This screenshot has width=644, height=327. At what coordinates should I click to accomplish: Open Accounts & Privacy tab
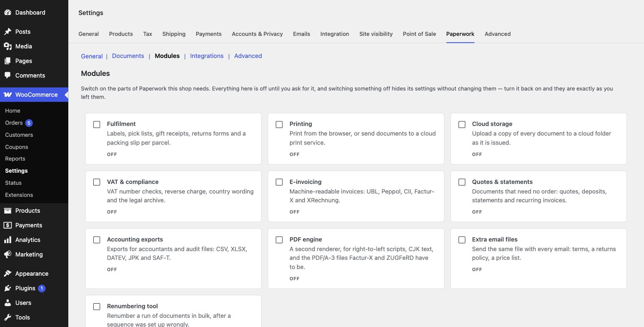tap(257, 34)
